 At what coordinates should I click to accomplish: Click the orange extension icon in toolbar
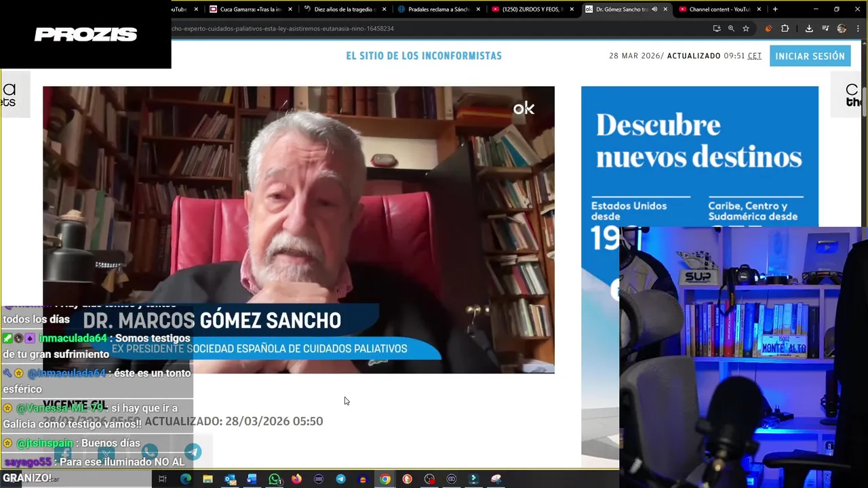pos(768,28)
